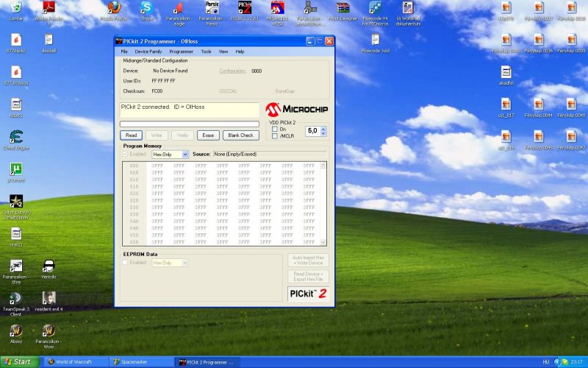Click the system tray clock
Screen dimensions: 588x368
[576, 362]
